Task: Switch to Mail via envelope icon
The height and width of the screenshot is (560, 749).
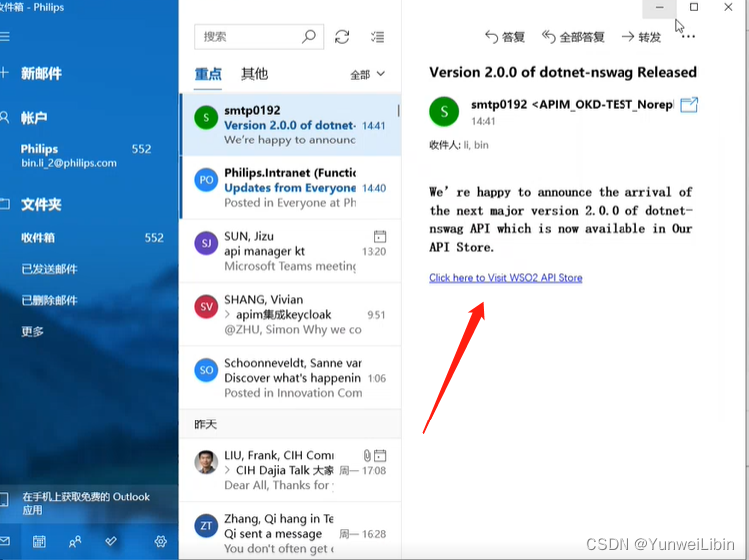Action: point(4,541)
